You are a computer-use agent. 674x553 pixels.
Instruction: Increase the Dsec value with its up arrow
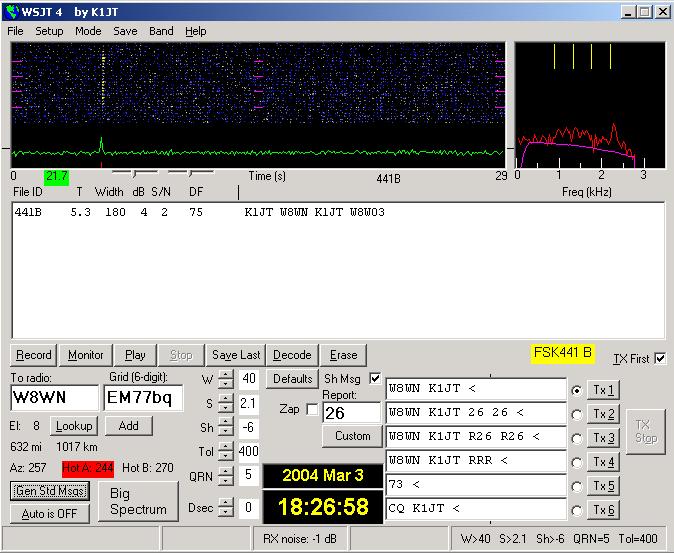[226, 502]
